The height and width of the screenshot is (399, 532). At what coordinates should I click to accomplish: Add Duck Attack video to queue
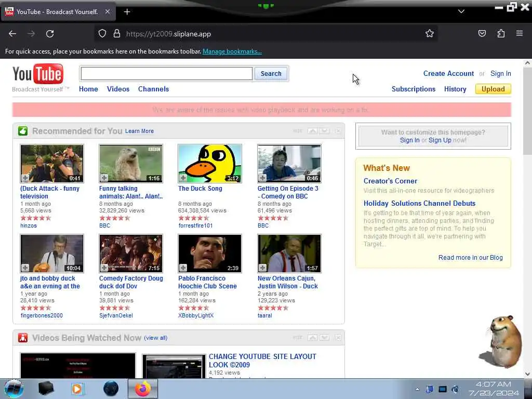[25, 178]
